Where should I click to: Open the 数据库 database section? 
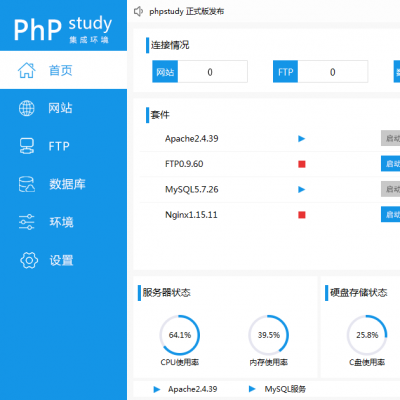tap(63, 184)
